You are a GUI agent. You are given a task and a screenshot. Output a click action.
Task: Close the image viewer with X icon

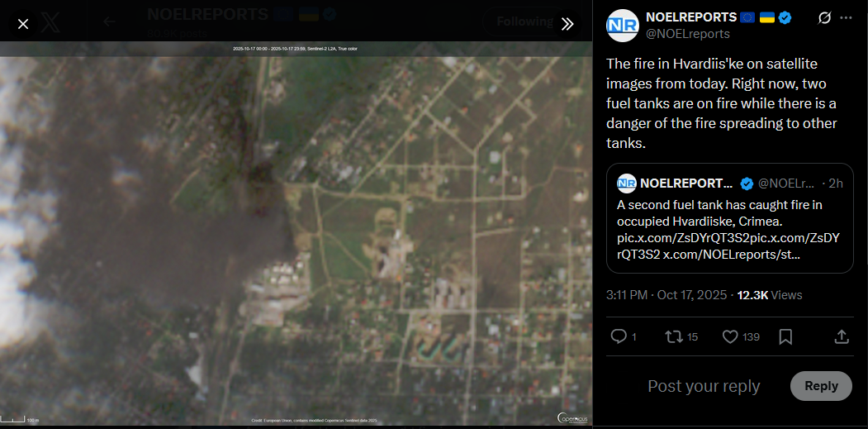(22, 24)
